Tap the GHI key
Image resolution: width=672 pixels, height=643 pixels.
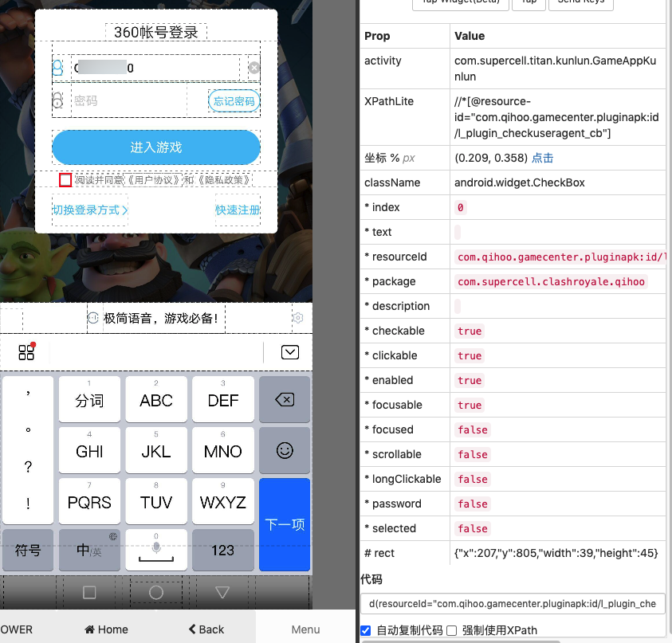coord(89,451)
